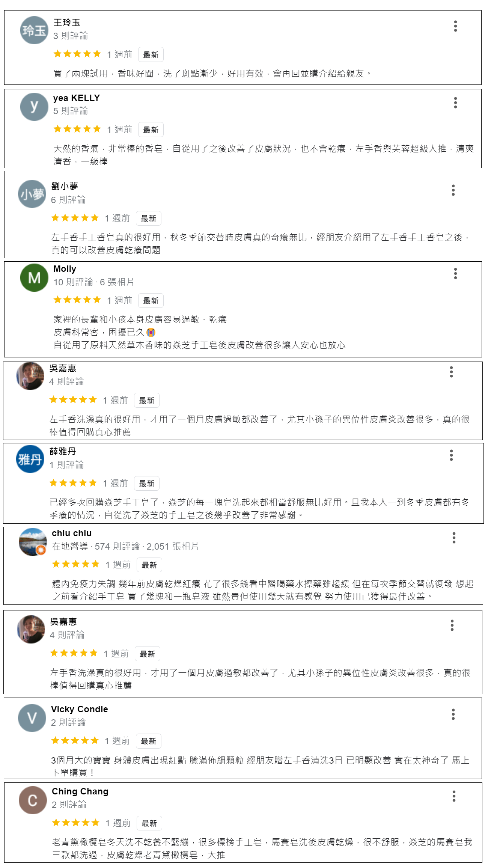Open the three-dot menu for 王玲玉's review
The image size is (488, 868).
455,26
